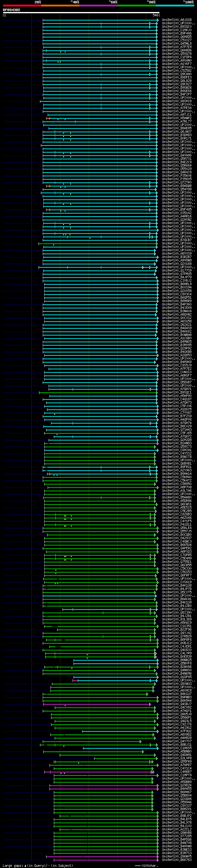
Task: Select the UniRef100_C4Q187 label
Action: point(177,399)
